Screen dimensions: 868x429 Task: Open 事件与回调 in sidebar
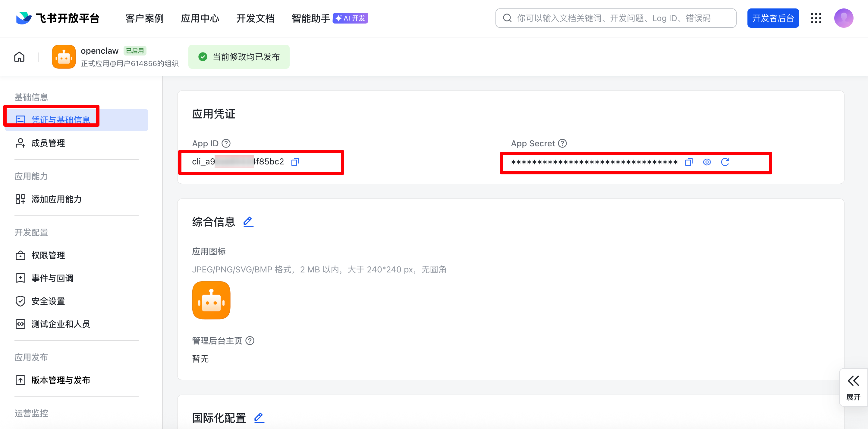52,278
